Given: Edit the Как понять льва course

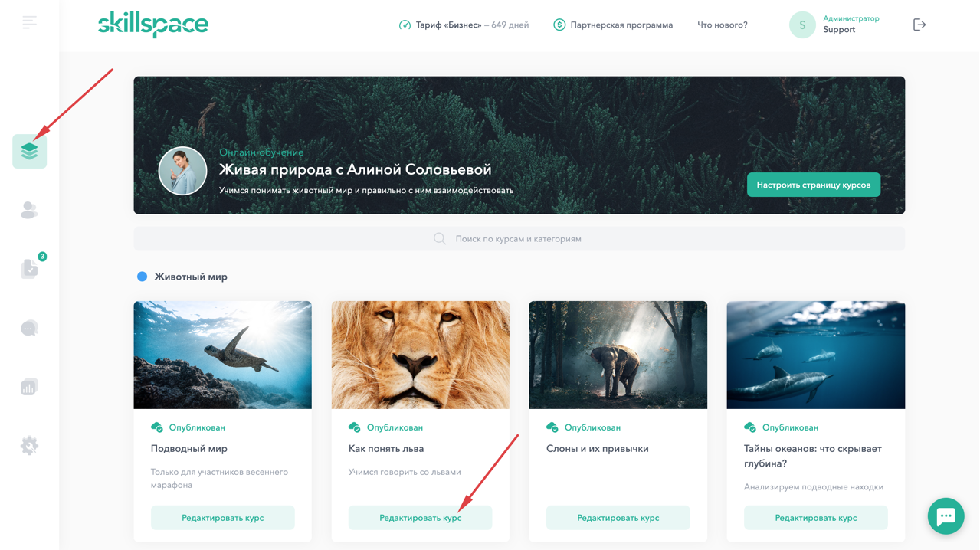Looking at the screenshot, I should [x=421, y=518].
